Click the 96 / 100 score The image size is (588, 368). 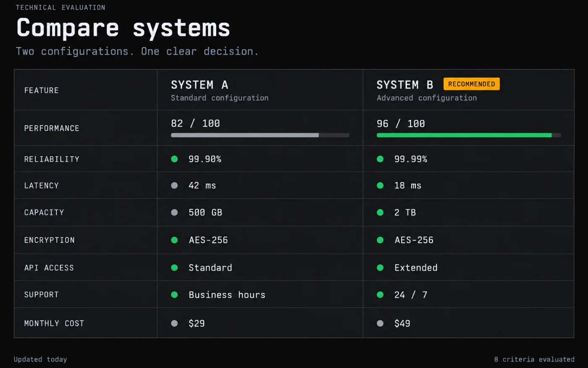401,124
